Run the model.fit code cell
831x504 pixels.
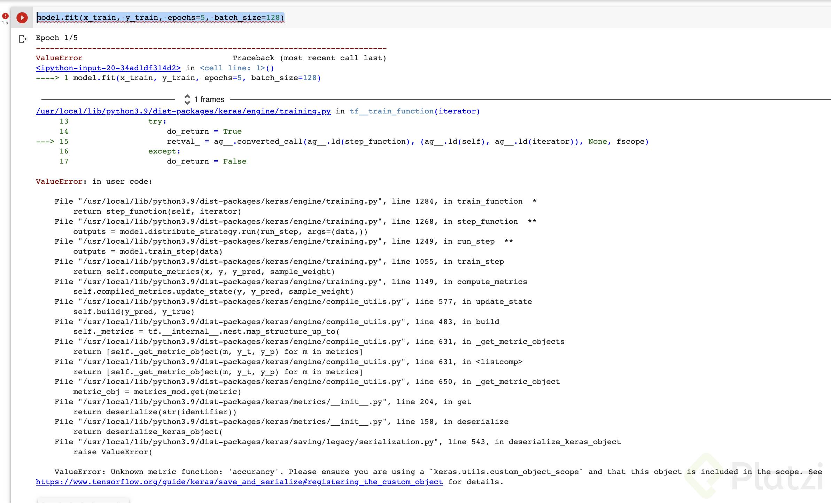pos(22,17)
